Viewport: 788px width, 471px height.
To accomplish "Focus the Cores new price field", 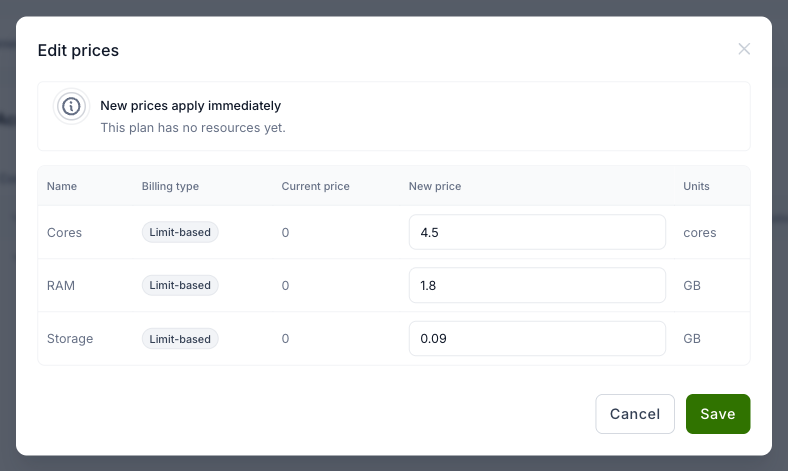I will click(537, 232).
